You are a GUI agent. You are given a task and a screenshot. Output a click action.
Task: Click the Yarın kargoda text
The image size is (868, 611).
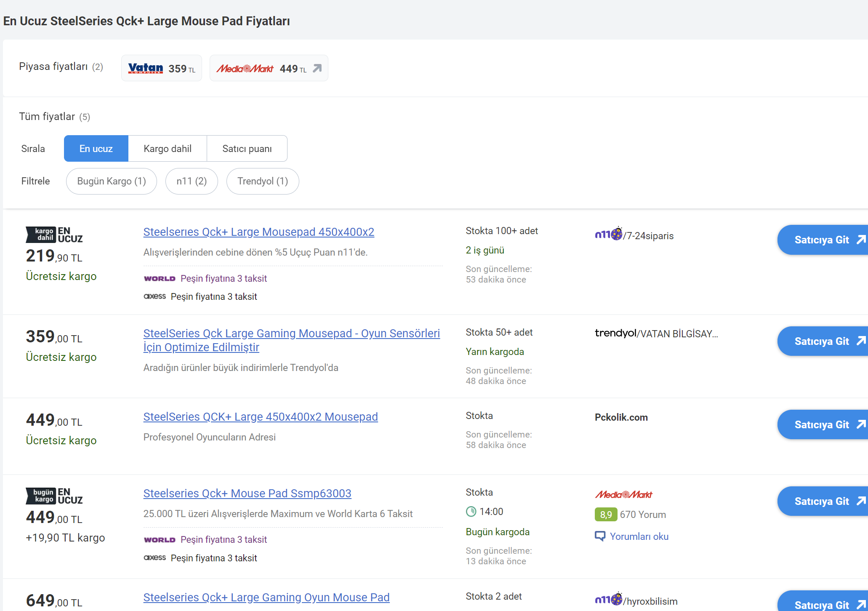click(495, 352)
